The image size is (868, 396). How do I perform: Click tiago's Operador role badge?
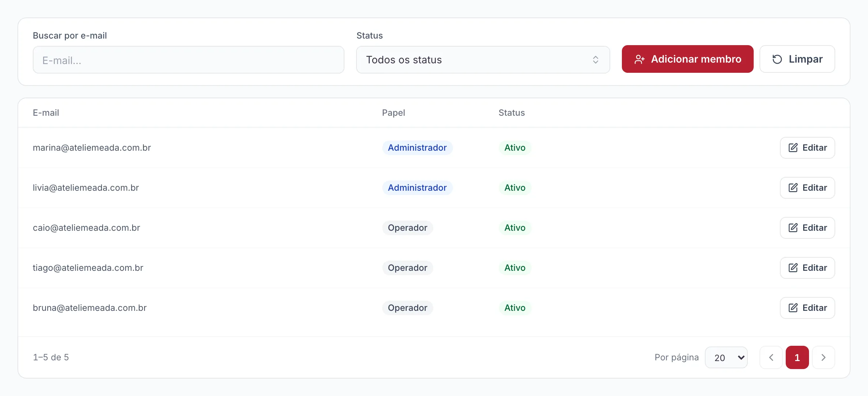(x=407, y=268)
